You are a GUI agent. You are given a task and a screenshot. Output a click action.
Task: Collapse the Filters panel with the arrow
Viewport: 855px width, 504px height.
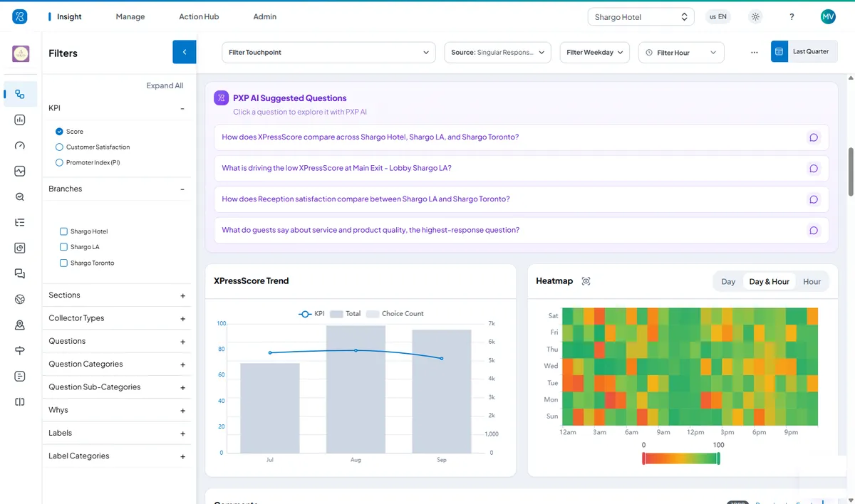tap(184, 52)
